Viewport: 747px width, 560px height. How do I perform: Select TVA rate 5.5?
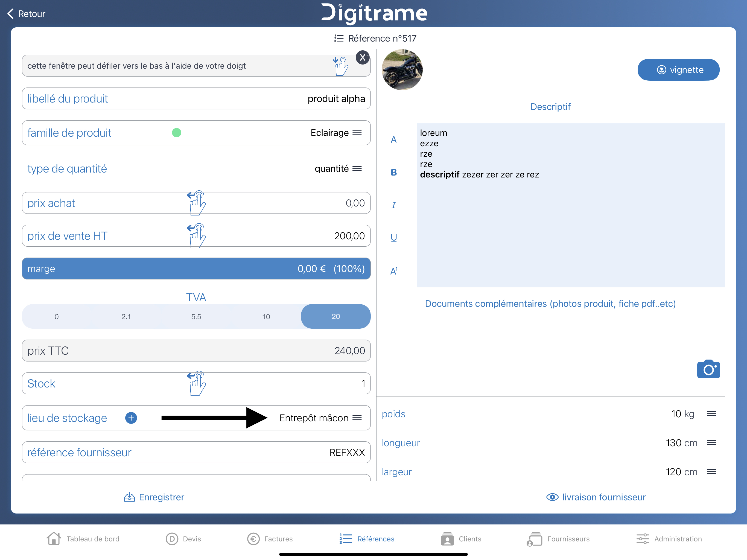[x=196, y=316]
